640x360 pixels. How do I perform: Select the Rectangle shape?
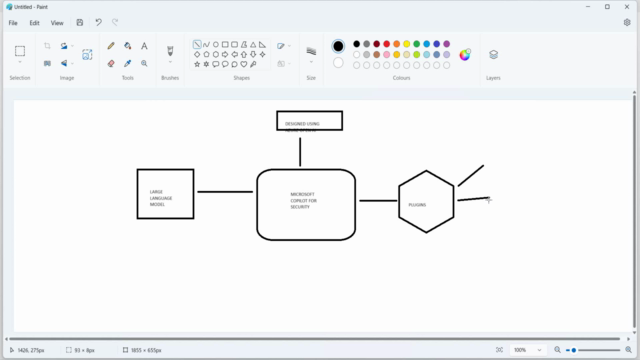[x=225, y=44]
